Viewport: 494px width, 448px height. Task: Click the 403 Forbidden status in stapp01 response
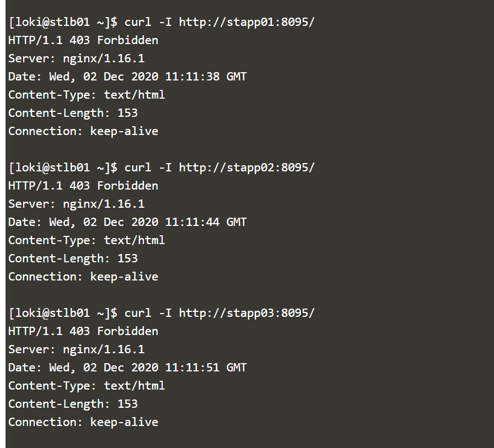tap(114, 40)
